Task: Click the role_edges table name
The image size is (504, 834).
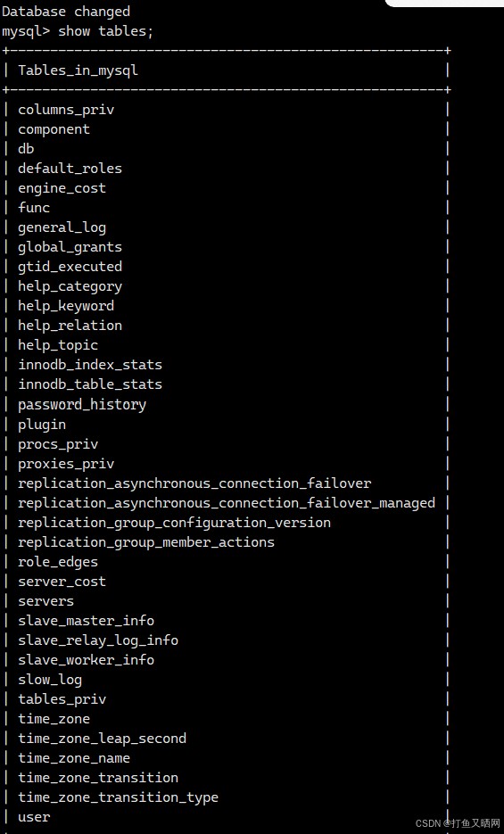Action: [x=58, y=562]
